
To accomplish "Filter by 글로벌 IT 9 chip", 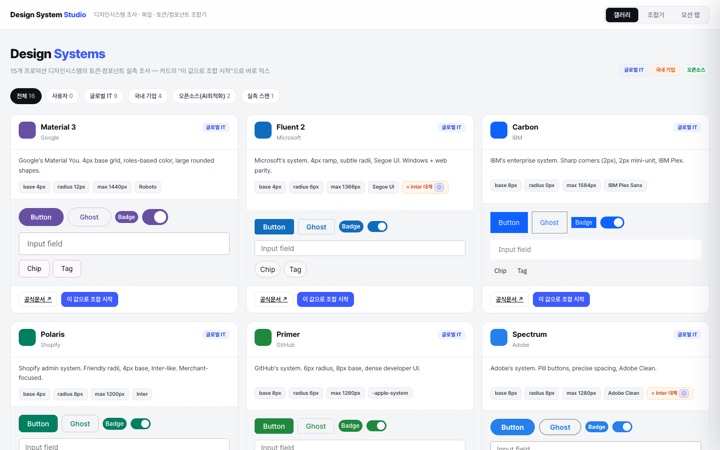I will (103, 96).
